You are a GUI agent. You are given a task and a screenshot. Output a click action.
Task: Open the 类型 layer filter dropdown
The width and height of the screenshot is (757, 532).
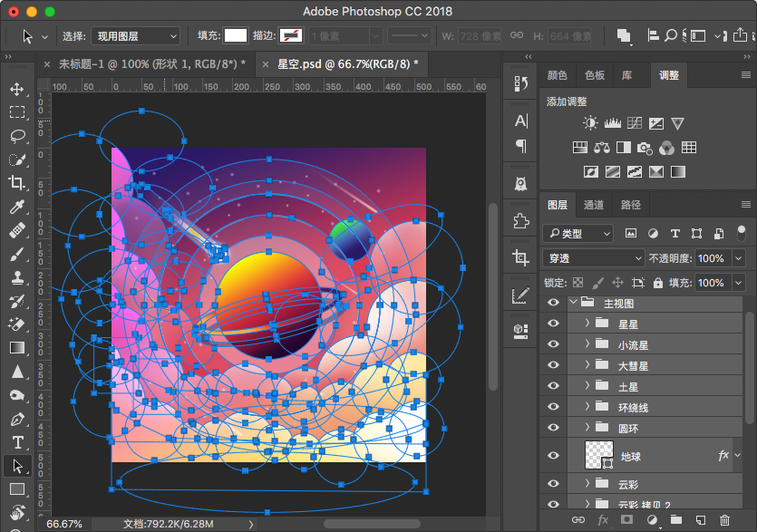[x=577, y=234]
